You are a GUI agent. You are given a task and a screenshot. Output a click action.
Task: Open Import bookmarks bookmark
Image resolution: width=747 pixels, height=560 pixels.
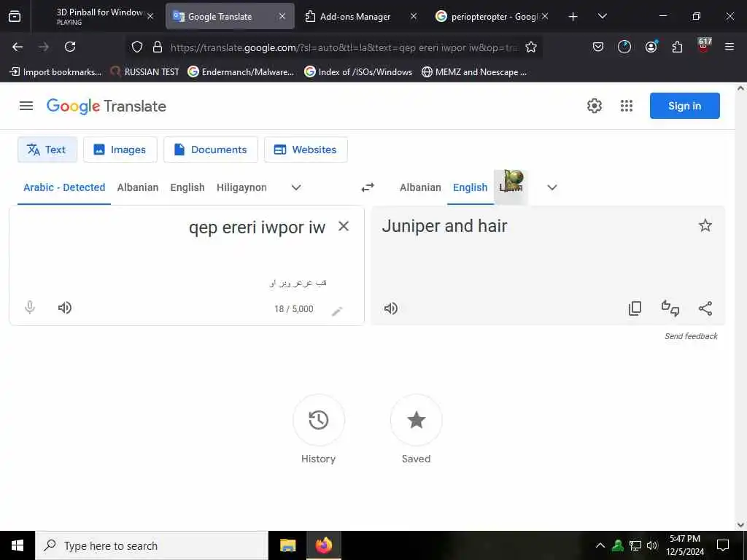55,72
